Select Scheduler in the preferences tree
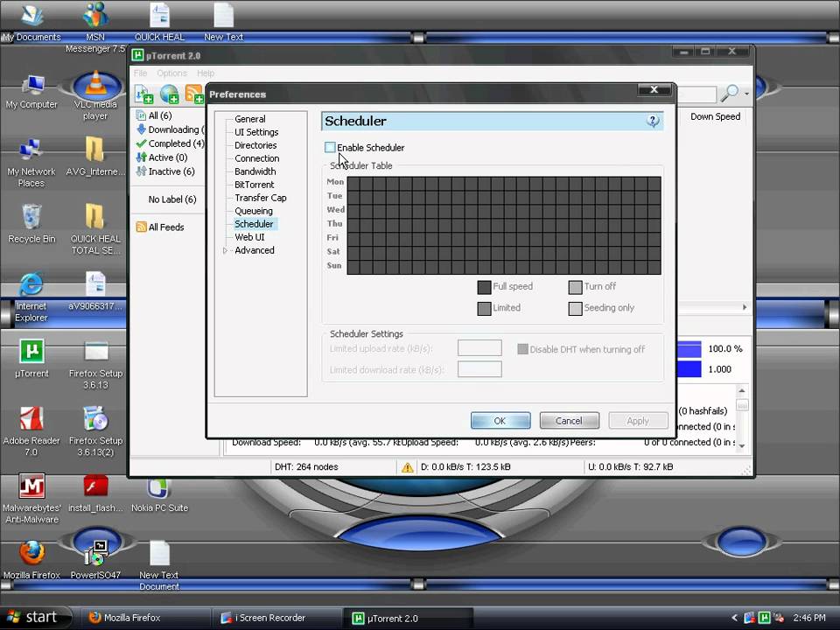The image size is (840, 630). (254, 224)
